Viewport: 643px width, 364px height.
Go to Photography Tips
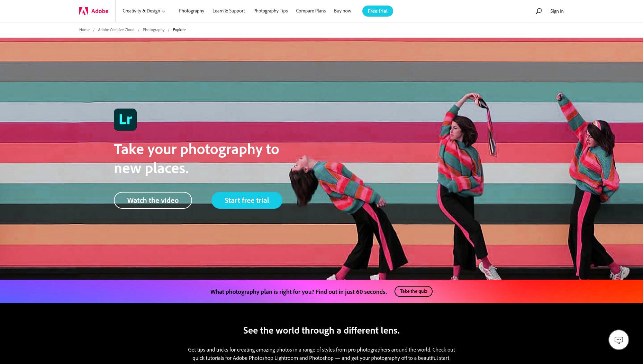[270, 11]
